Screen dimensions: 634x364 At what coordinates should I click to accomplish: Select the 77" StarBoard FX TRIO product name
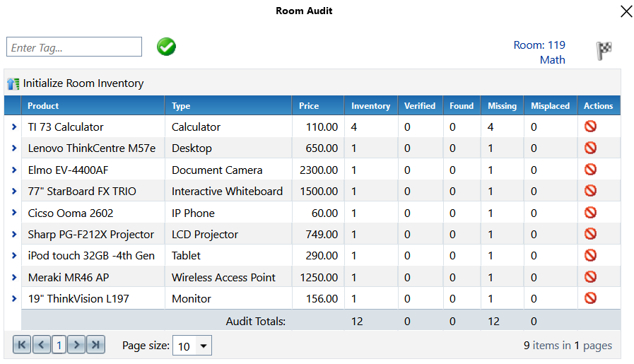82,192
